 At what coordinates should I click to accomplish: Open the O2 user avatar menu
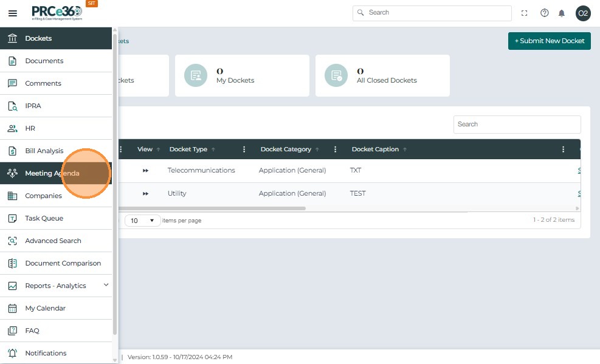pyautogui.click(x=583, y=13)
